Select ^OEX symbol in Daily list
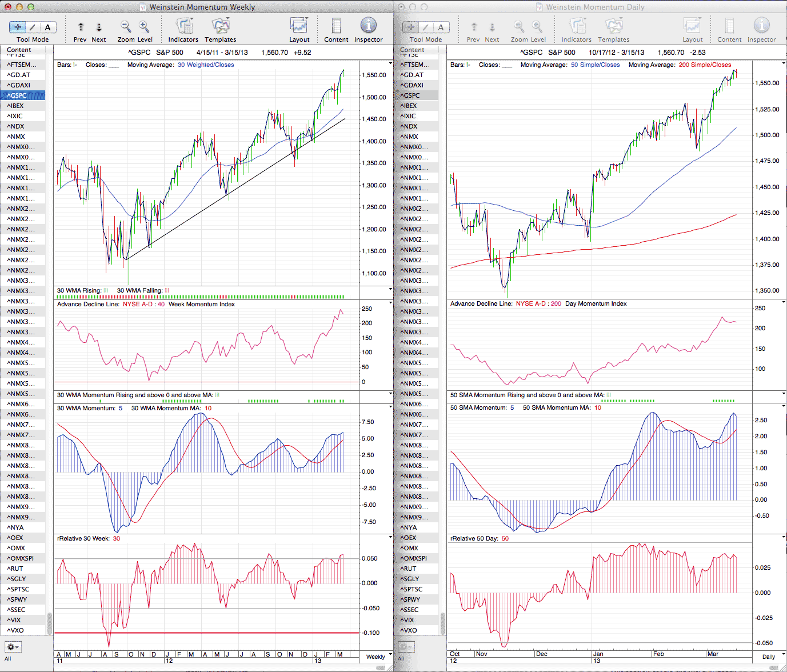The height and width of the screenshot is (672, 787). [416, 538]
